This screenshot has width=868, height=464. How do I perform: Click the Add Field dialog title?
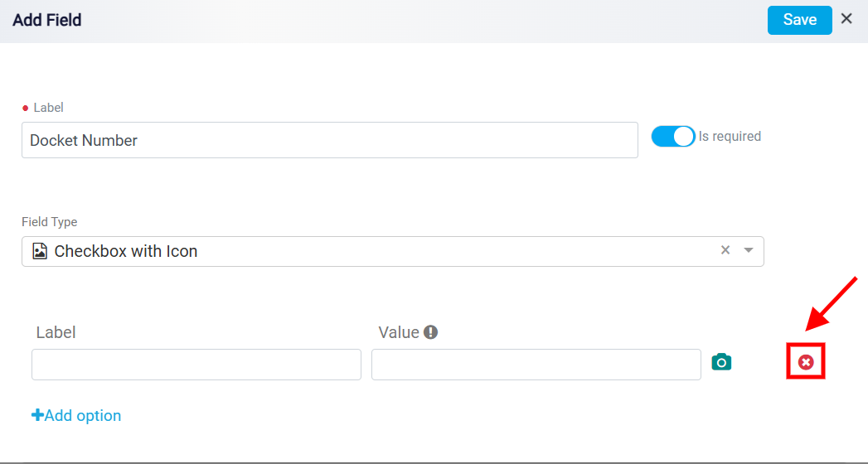tap(47, 20)
